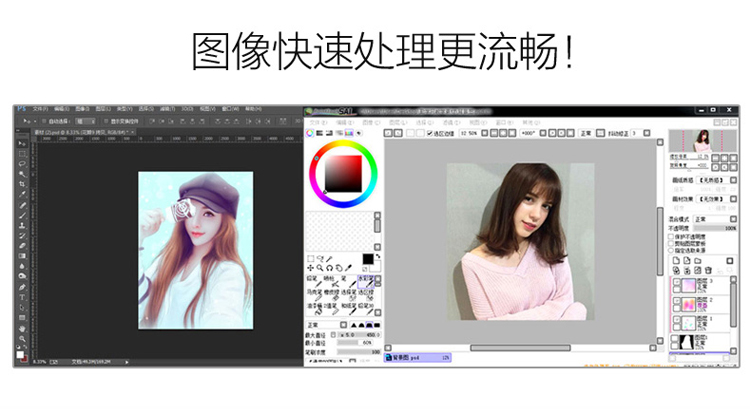The image size is (750, 409).
Task: Select the Brush tool in Photoshop
Action: [22, 215]
